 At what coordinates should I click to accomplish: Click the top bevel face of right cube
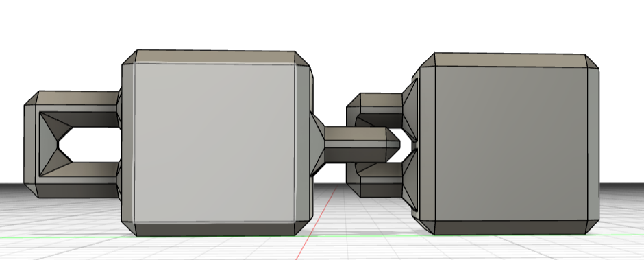click(510, 60)
